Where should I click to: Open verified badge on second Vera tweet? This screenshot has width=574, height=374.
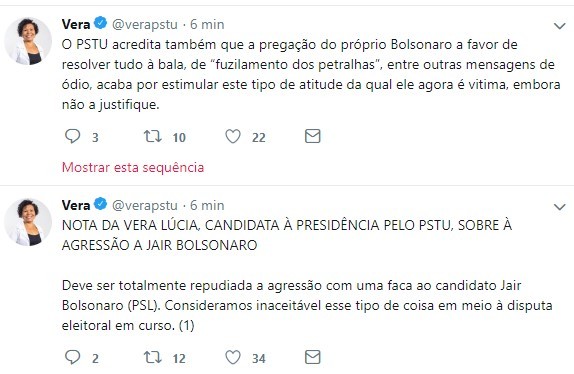pos(100,204)
